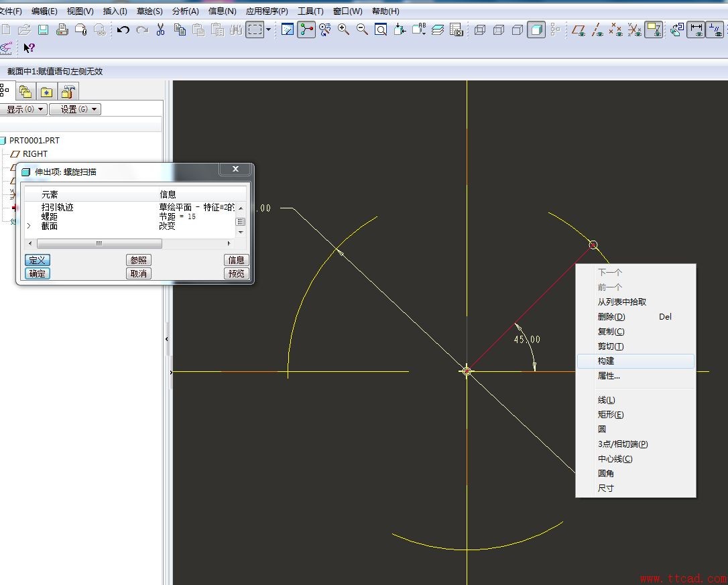Expand the selection box dropdown arrow
The image size is (728, 585).
pos(269,29)
